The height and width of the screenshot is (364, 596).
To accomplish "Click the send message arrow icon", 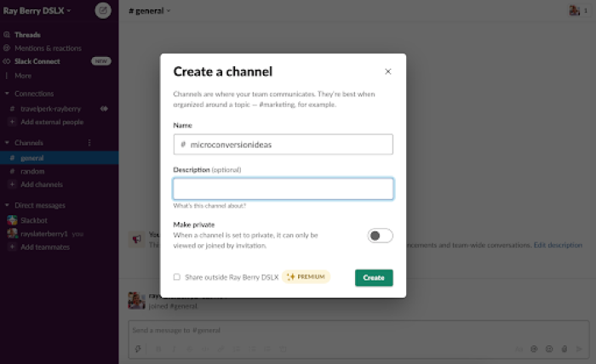I will pos(579,349).
